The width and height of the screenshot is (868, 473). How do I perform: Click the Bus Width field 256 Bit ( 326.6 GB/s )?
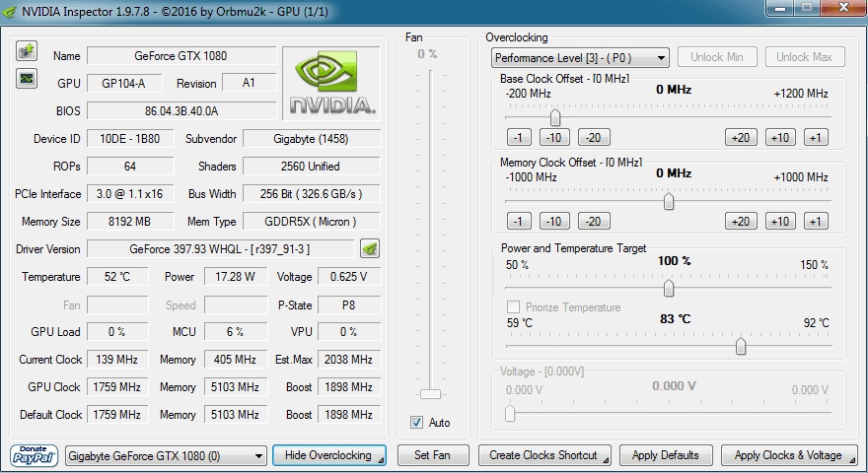click(x=312, y=193)
